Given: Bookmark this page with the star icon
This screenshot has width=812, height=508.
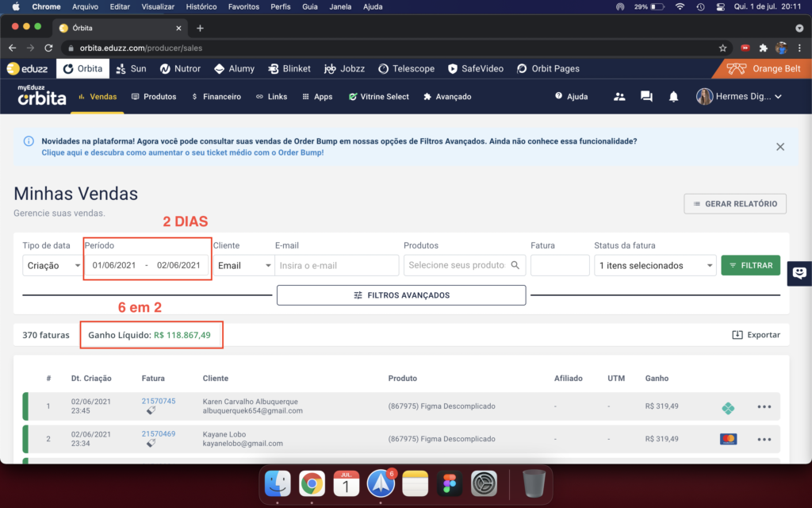Looking at the screenshot, I should pyautogui.click(x=722, y=48).
